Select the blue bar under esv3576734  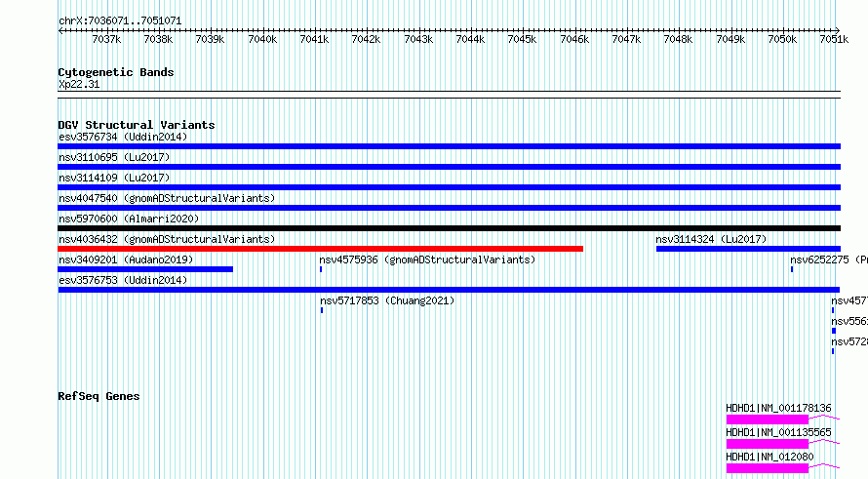[449, 146]
